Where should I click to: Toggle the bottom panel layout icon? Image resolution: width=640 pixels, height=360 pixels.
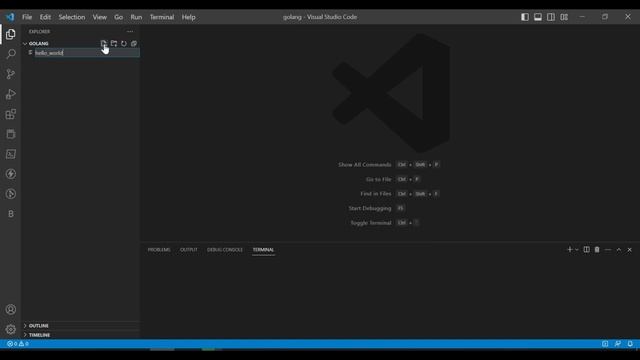[x=538, y=17]
